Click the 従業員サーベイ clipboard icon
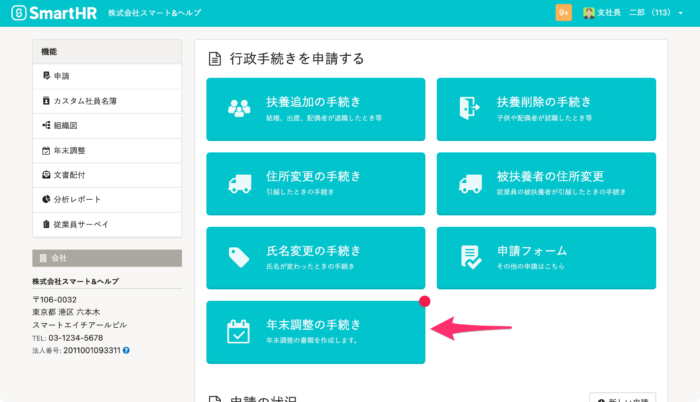Image resolution: width=700 pixels, height=402 pixels. coord(46,224)
